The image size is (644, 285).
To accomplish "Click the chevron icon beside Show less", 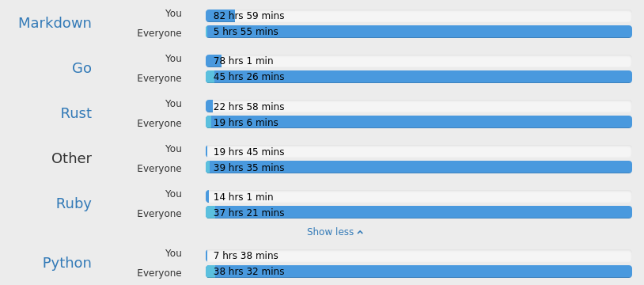I will (360, 233).
